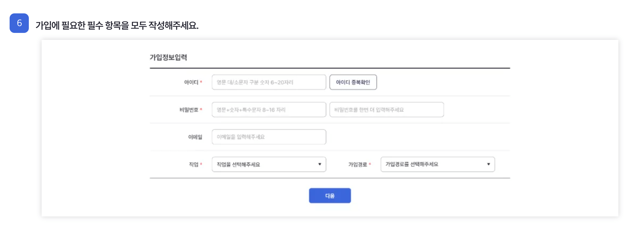Viewport: 644px width, 229px height.
Task: Click the 이메일 email input box
Action: coord(268,137)
